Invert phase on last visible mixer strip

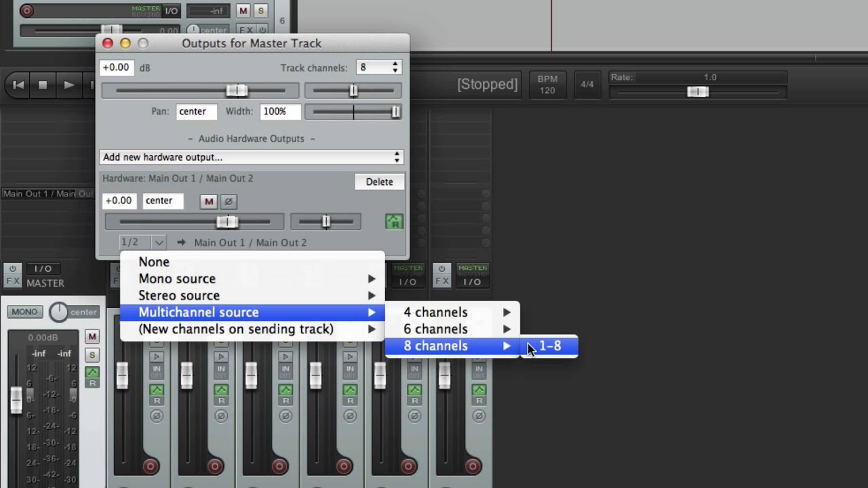pos(479,415)
